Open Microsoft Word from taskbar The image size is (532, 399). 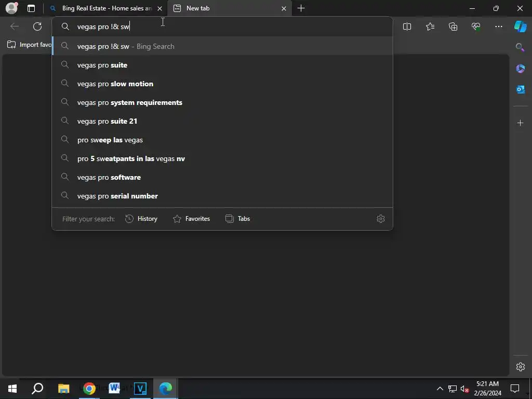114,389
